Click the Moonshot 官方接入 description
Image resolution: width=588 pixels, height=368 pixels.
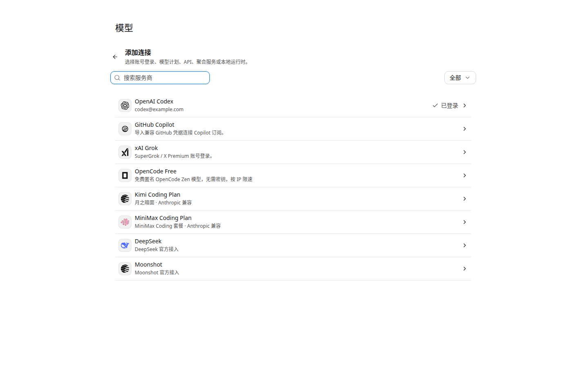click(157, 273)
